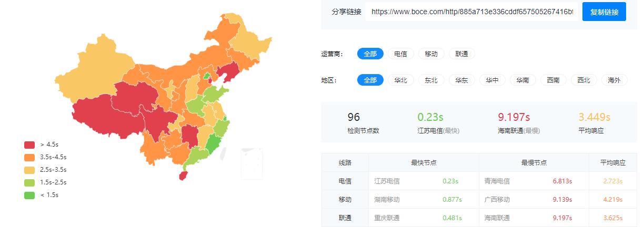Toggle the > 4.5s red legend swatch
Screen dimensions: 644x227
(x=29, y=145)
